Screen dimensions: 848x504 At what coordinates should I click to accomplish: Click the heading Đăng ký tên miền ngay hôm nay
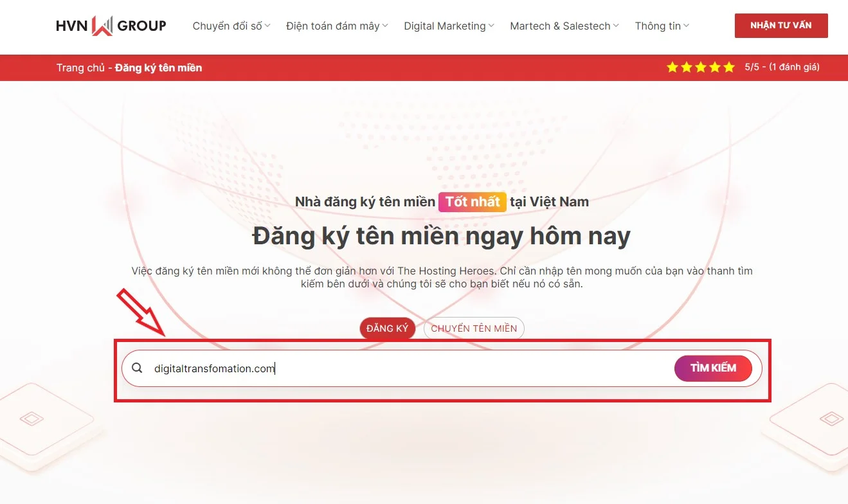442,237
